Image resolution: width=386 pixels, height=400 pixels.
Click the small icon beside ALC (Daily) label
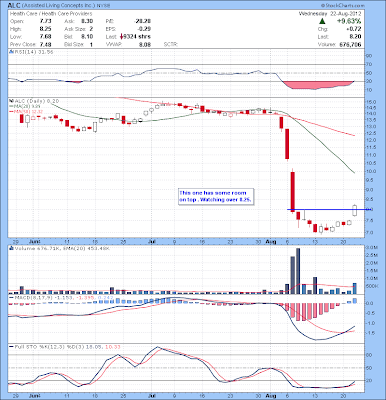(10, 100)
